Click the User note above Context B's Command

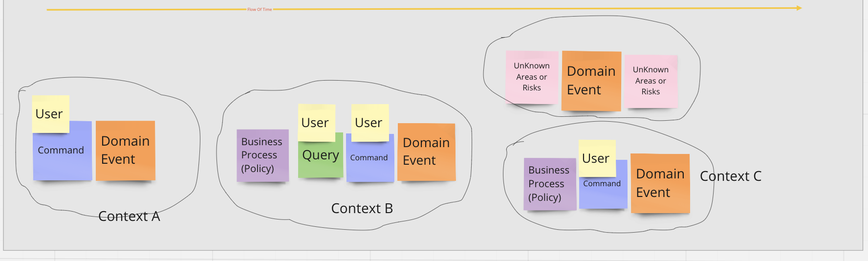click(369, 122)
